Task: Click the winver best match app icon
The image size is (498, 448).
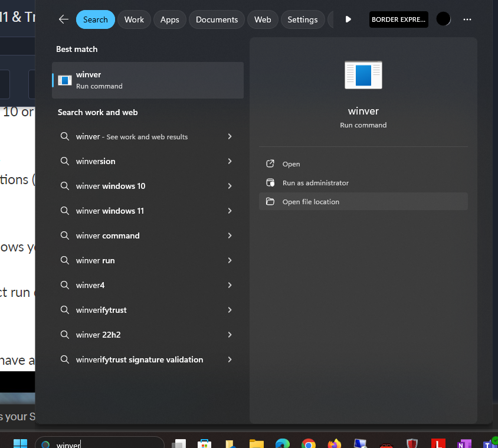Action: click(65, 80)
